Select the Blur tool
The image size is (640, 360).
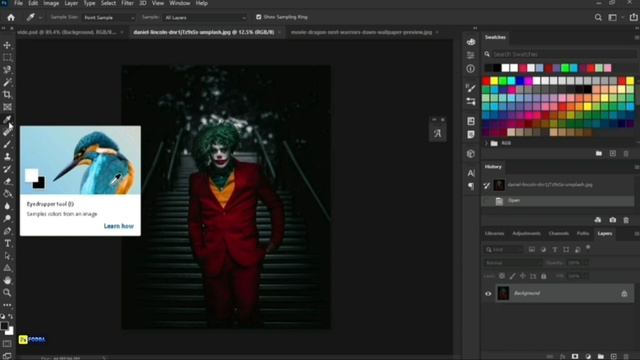(x=7, y=206)
